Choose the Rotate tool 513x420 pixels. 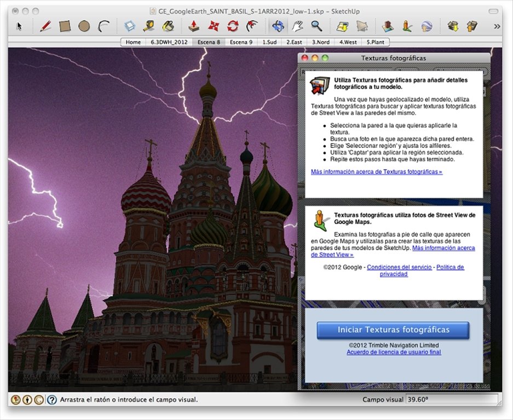pos(233,26)
